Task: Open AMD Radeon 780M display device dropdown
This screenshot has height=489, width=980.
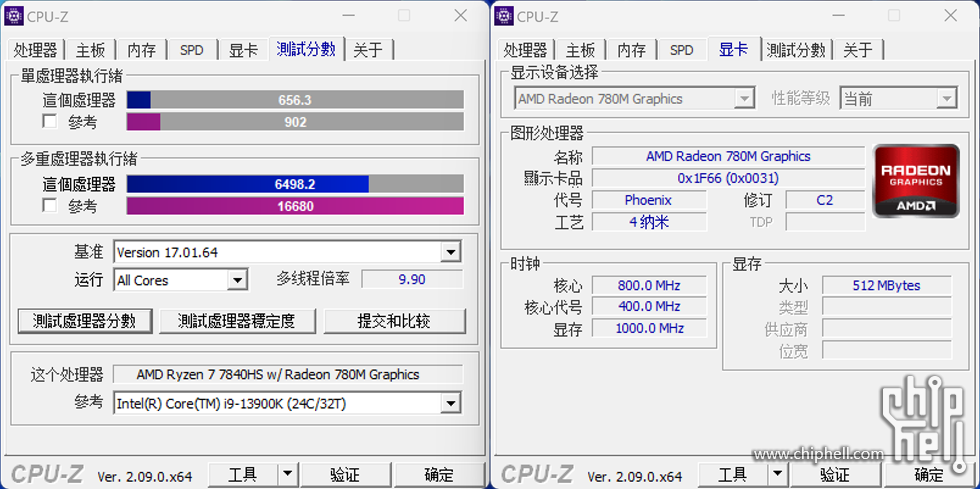Action: click(744, 98)
